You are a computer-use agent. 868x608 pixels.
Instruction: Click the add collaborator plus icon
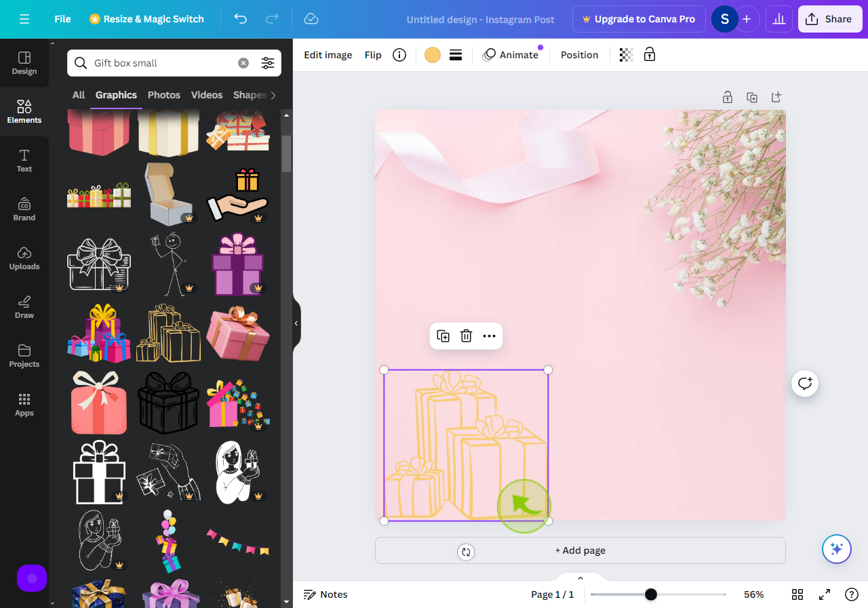(x=747, y=19)
